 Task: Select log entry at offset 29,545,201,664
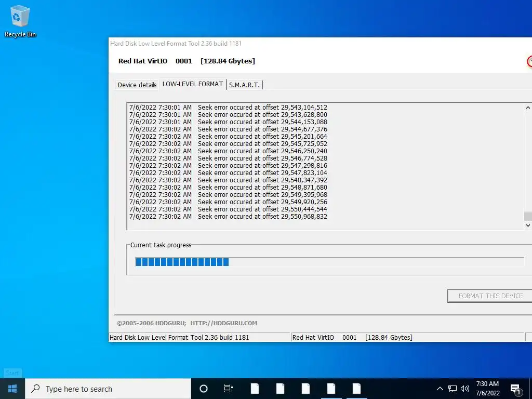[x=228, y=137]
